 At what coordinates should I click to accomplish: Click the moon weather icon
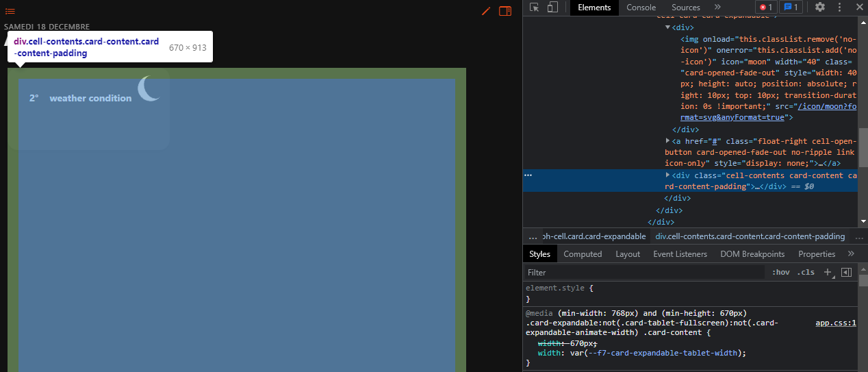click(149, 88)
